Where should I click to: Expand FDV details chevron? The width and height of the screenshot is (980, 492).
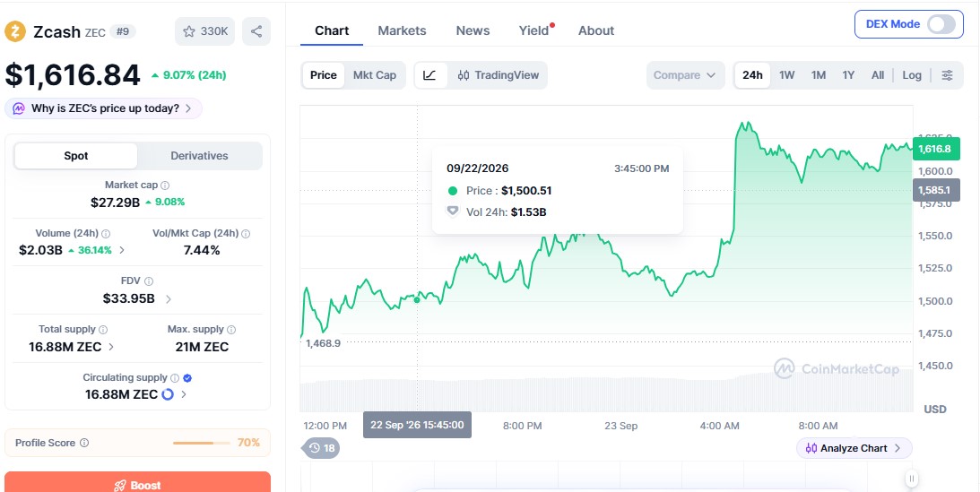(169, 299)
